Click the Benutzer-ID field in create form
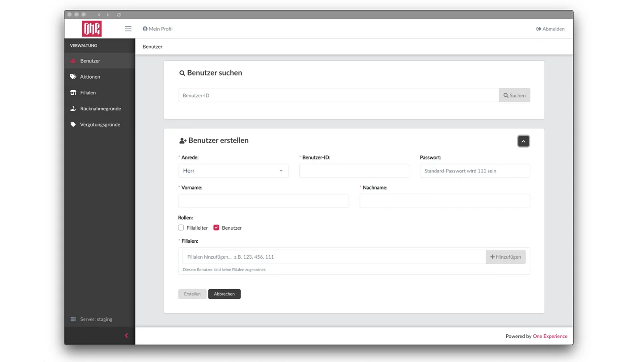Viewport: 644px width, 362px height. point(354,171)
